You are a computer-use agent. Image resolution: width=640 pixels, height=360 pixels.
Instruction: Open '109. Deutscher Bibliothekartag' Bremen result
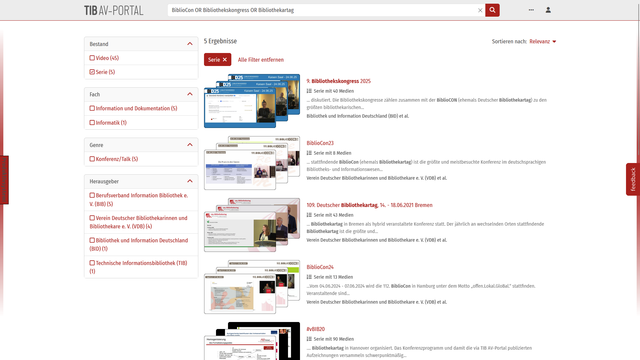tap(369, 205)
